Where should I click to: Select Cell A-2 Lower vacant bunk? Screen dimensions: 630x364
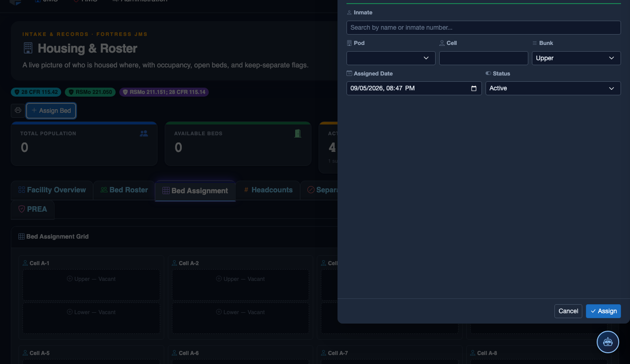(x=241, y=318)
